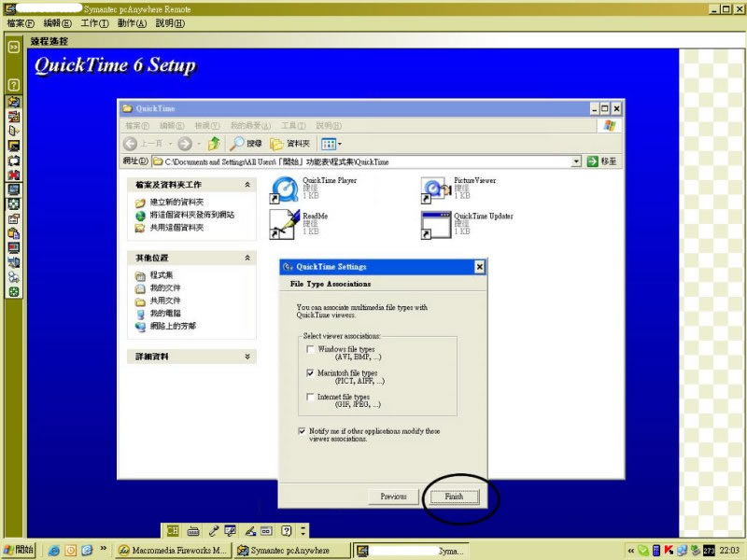This screenshot has height=560, width=747.
Task: Launch Internet Explorer from quick launch
Action: point(54,551)
